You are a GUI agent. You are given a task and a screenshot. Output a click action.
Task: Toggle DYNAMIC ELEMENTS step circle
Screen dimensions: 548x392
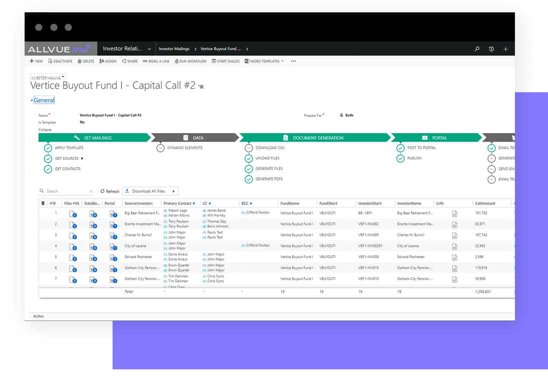161,148
